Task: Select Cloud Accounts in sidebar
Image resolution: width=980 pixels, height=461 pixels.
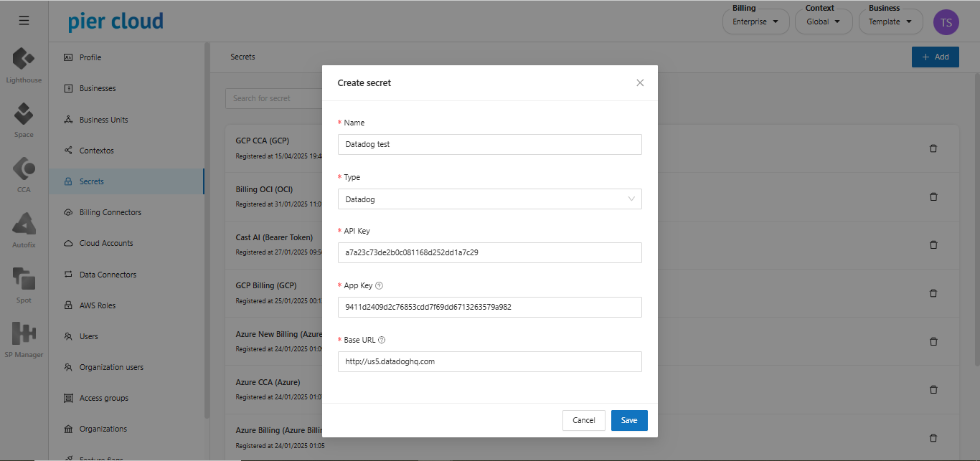Action: pos(106,243)
